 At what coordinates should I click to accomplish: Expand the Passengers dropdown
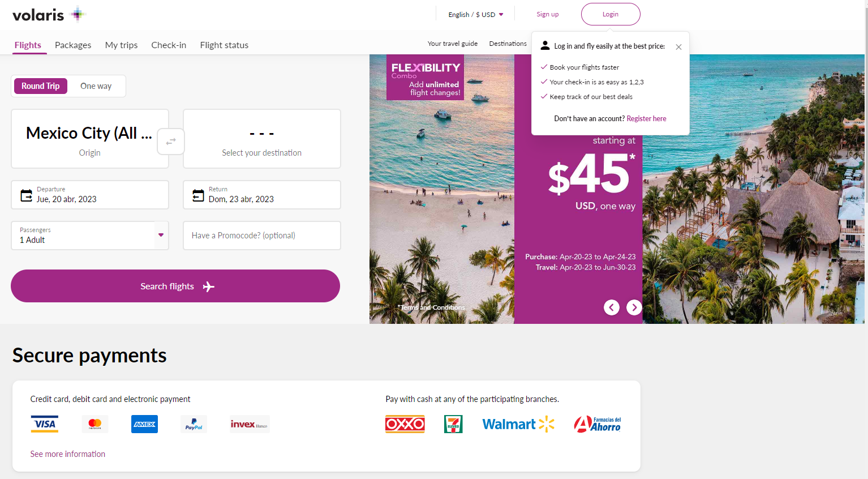[90, 236]
